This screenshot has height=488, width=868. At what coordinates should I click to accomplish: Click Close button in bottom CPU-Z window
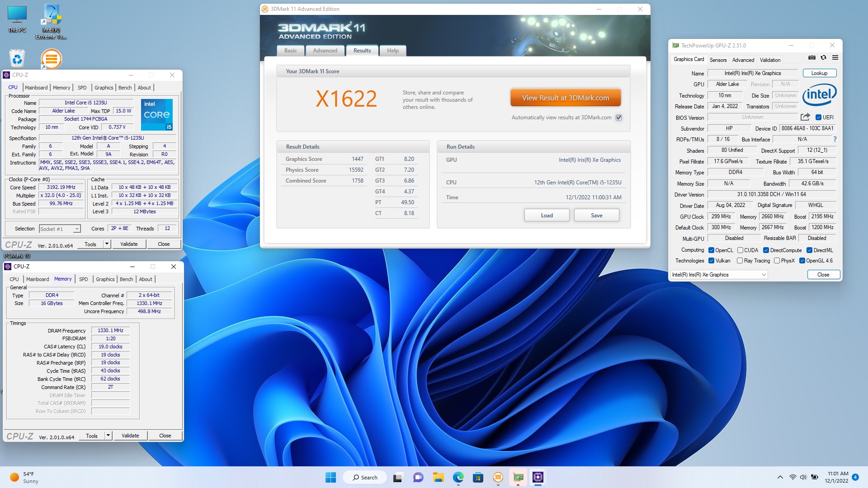click(165, 436)
